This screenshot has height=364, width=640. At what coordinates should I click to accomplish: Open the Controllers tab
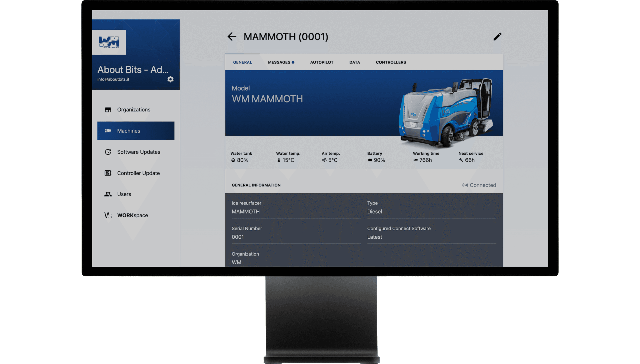click(391, 62)
